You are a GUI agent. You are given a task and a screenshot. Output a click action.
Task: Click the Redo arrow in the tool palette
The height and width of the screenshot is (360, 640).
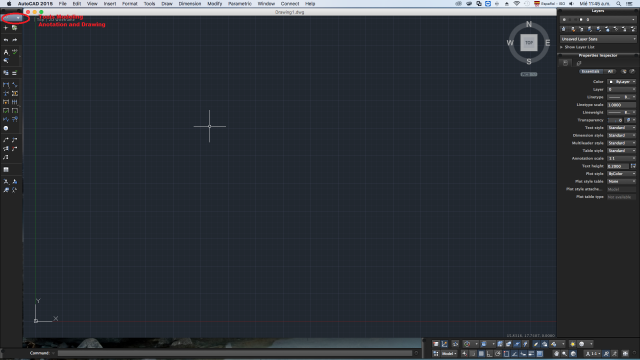point(15,40)
